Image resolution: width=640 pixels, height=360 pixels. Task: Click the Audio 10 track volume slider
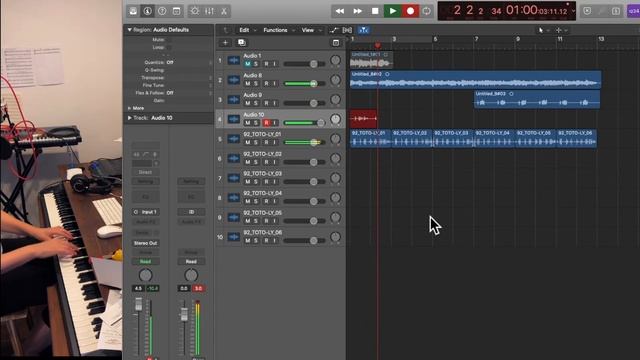[304, 123]
